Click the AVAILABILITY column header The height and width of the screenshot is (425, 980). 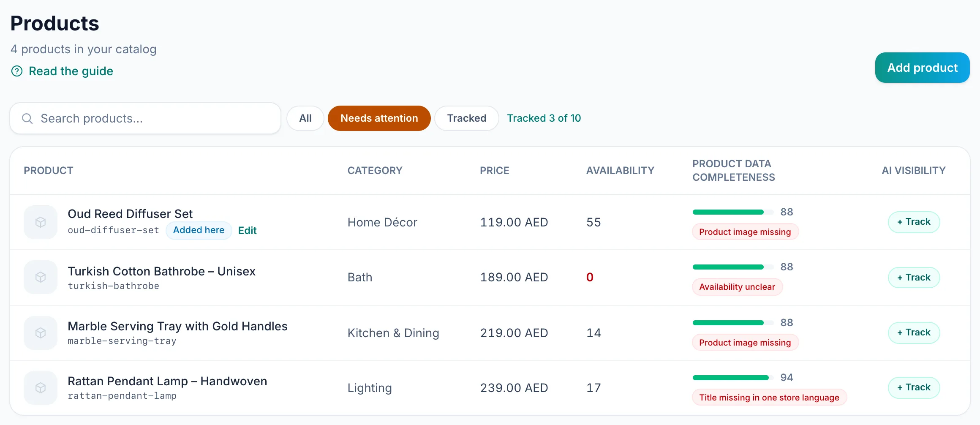[620, 171]
